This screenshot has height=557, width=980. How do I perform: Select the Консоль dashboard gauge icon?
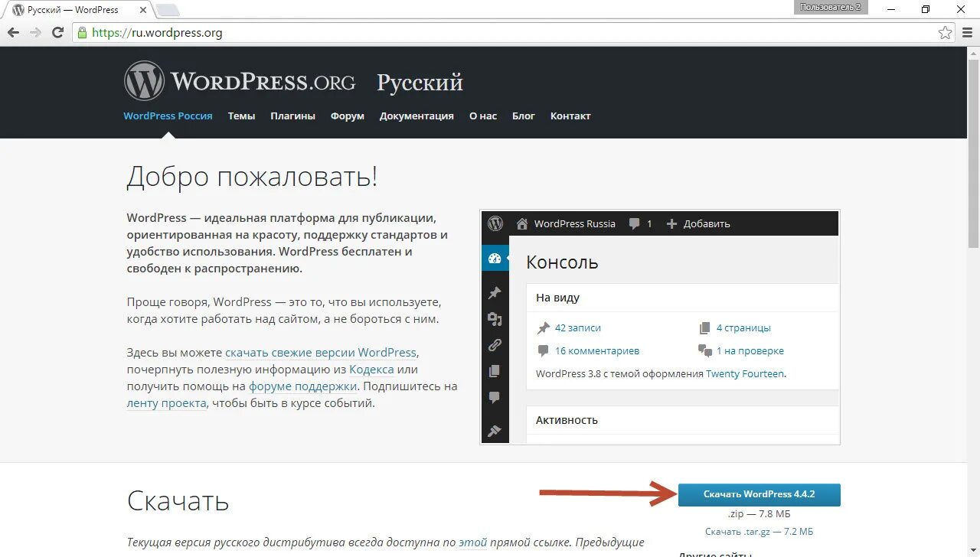[495, 258]
